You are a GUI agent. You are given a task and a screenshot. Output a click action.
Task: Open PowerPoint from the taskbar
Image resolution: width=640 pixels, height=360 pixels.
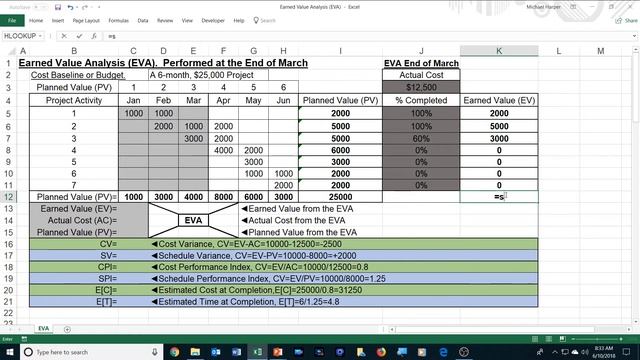tap(278, 352)
